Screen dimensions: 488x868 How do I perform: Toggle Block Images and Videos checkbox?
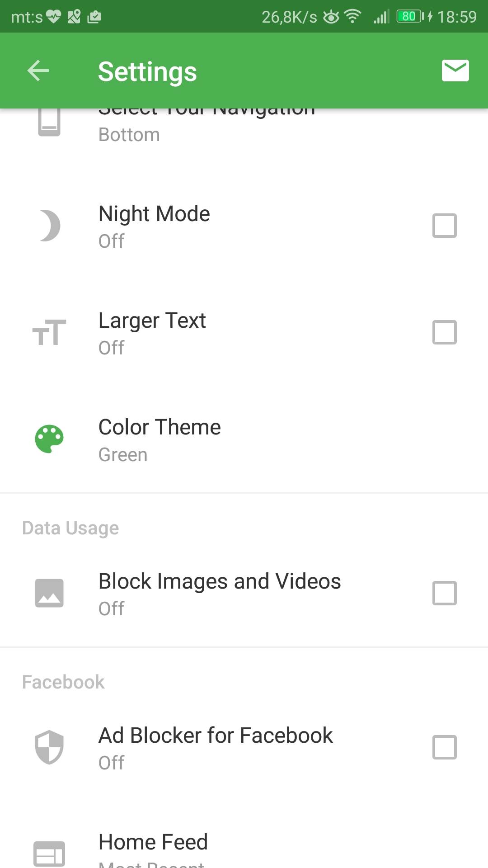445,593
